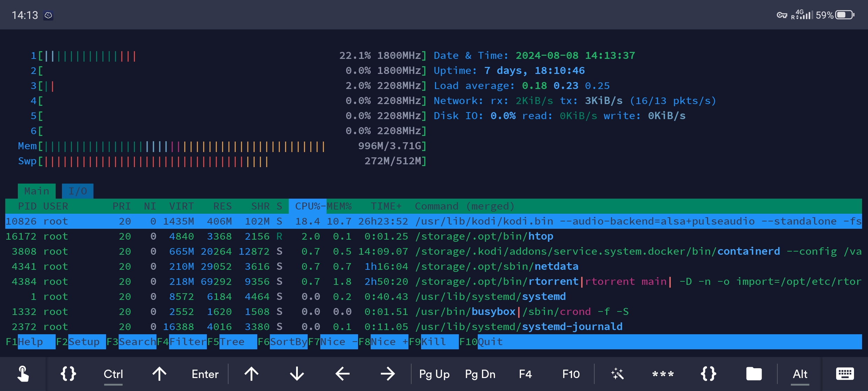Tap the cursor left arrow key

342,374
